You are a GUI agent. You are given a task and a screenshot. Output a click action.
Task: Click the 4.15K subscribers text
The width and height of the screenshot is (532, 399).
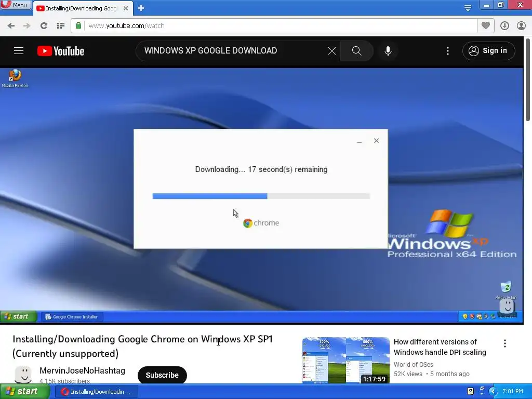tap(64, 381)
